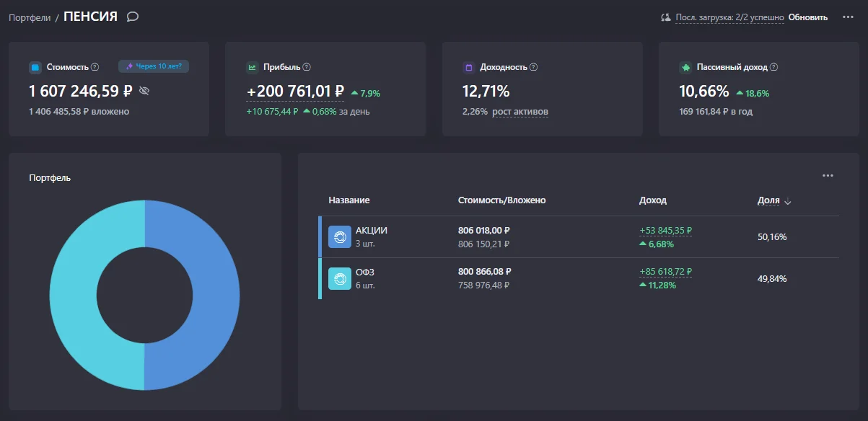Click the АКЦИИ row icon
868x421 pixels.
click(339, 237)
